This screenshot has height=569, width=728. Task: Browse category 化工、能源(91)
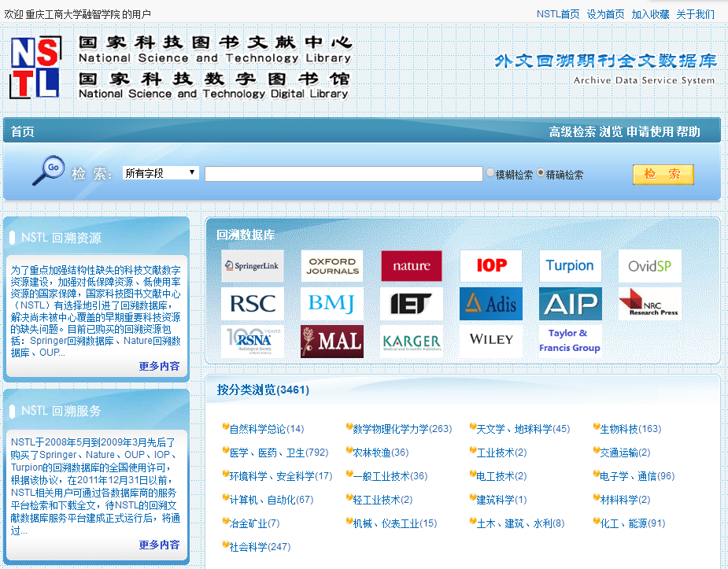[632, 523]
